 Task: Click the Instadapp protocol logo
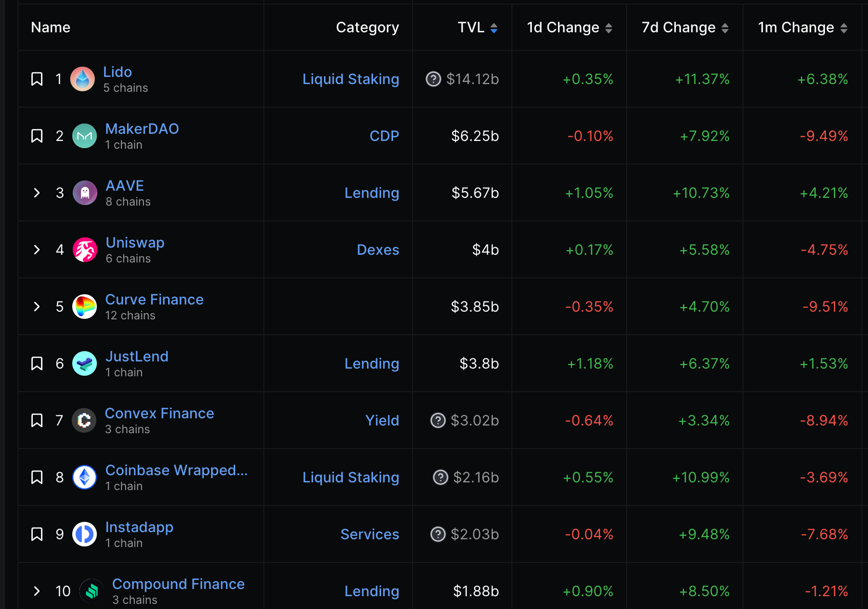point(85,534)
